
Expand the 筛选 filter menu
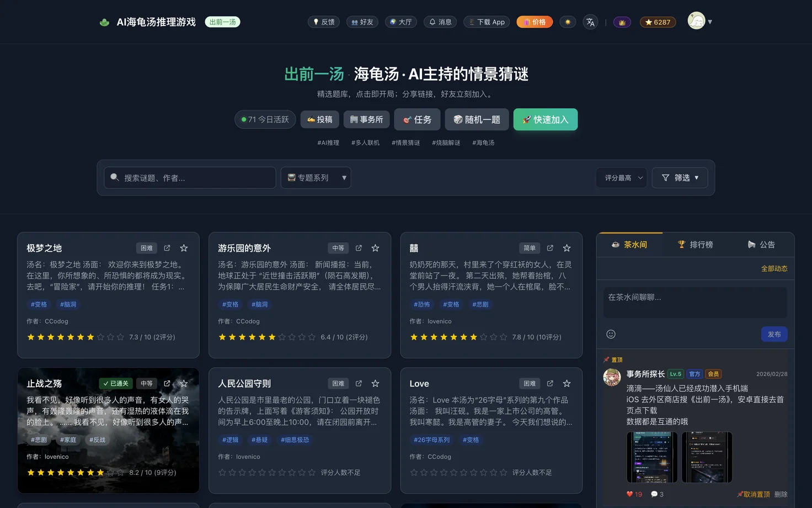click(x=680, y=178)
